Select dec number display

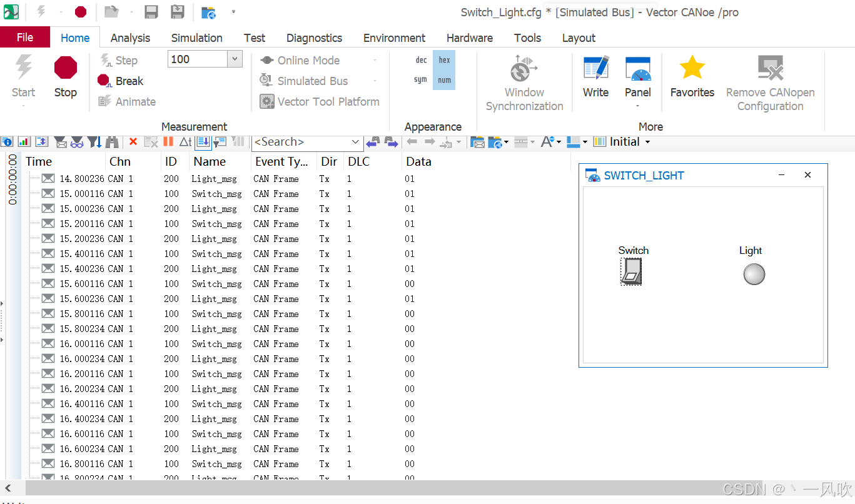tap(421, 60)
